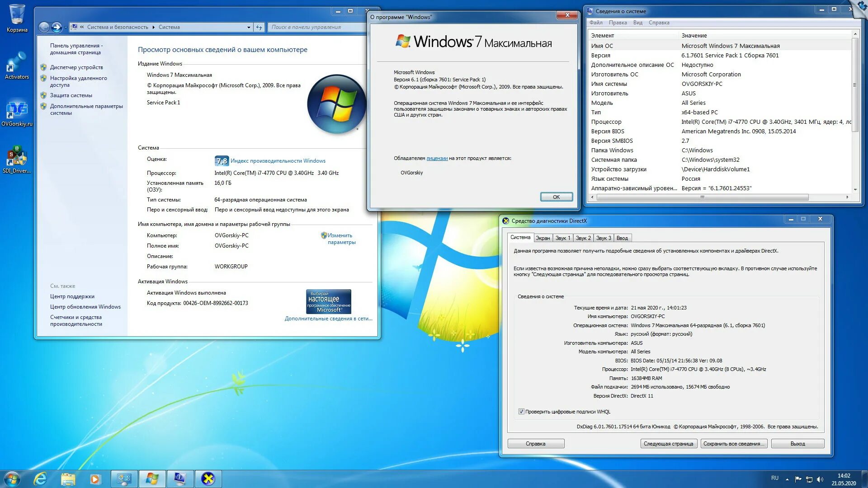Viewport: 868px width, 488px height.
Task: Click the RU language indicator
Action: click(775, 478)
